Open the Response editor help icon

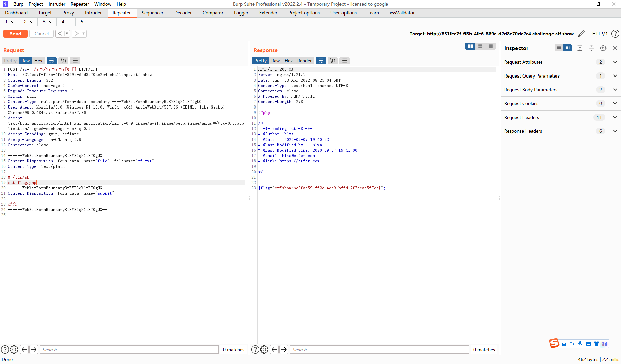click(255, 350)
